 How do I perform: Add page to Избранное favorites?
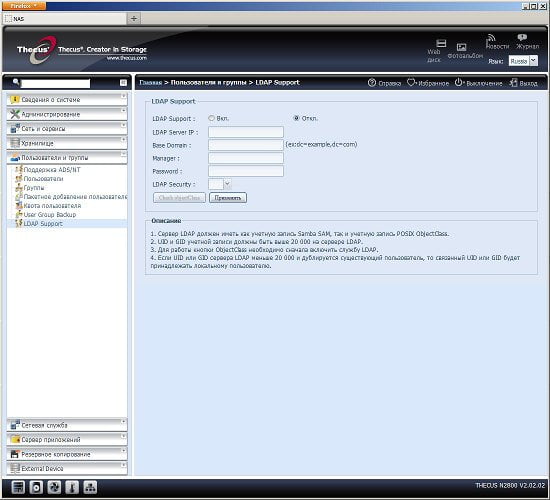(411, 82)
